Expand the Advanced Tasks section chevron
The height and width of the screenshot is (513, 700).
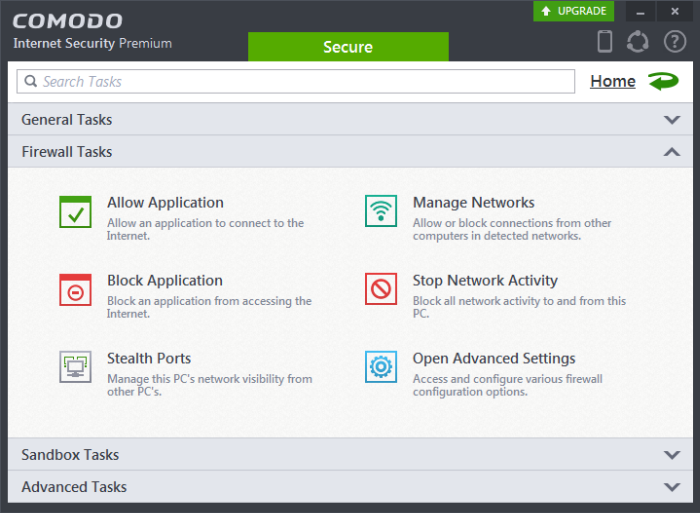(671, 487)
